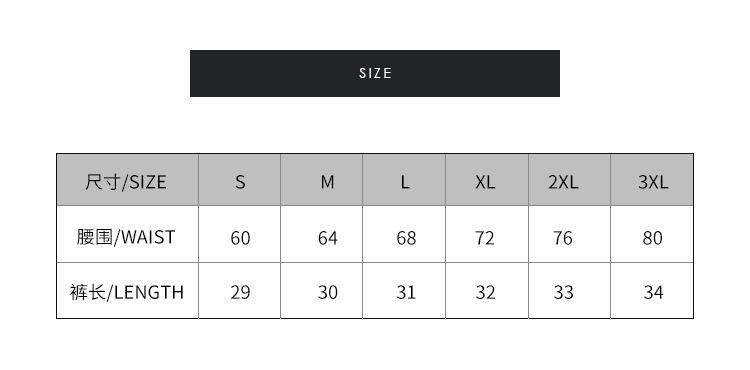Click the 腰围/WAIST row label
Viewport: 750px width, 370px height.
[127, 234]
